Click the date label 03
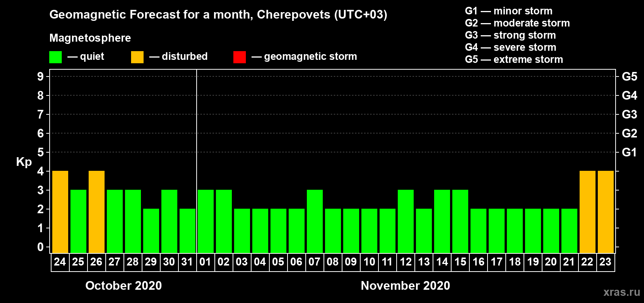This screenshot has height=303, width=644. 242,262
